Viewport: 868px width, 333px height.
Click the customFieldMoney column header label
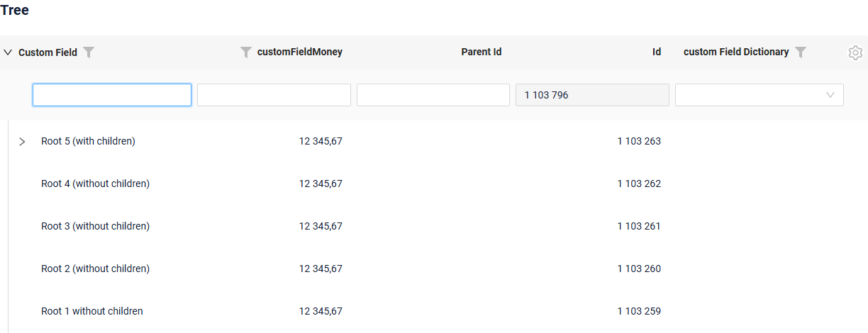pos(300,52)
